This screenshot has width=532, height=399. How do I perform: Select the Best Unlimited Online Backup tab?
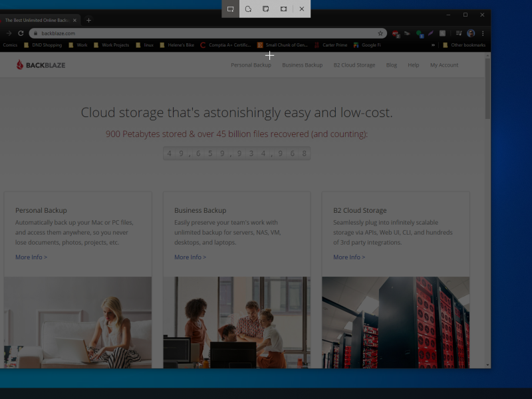37,21
